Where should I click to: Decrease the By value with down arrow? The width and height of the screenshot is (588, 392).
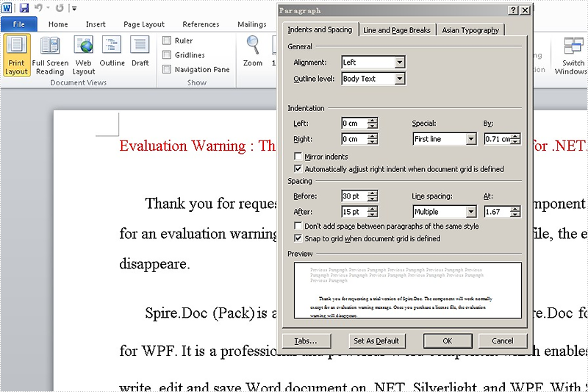click(x=515, y=142)
